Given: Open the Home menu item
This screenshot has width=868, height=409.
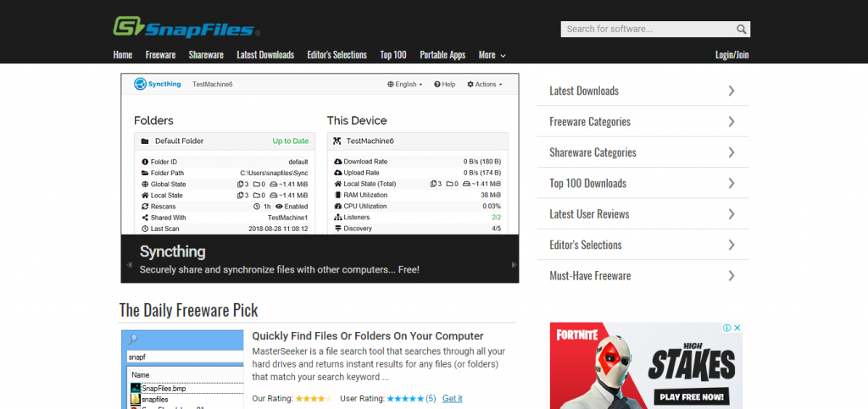Looking at the screenshot, I should click(x=123, y=55).
